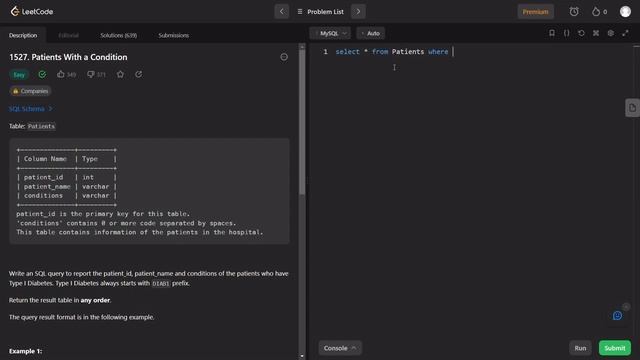
Task: Click the Run button
Action: pos(580,348)
